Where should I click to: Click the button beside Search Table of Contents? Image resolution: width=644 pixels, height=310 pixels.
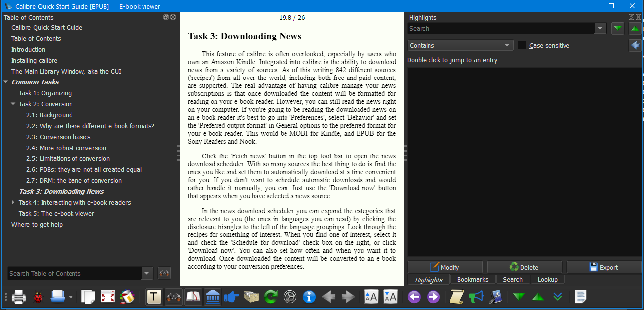click(x=164, y=273)
